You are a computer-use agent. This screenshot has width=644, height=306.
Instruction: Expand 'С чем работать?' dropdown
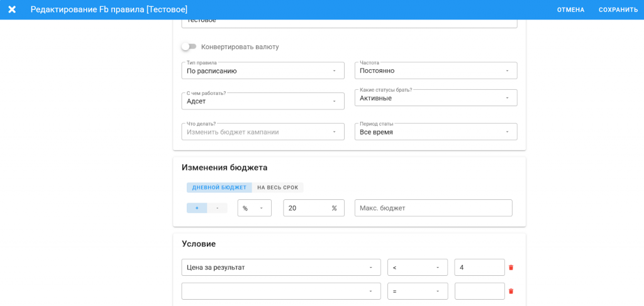click(x=262, y=101)
